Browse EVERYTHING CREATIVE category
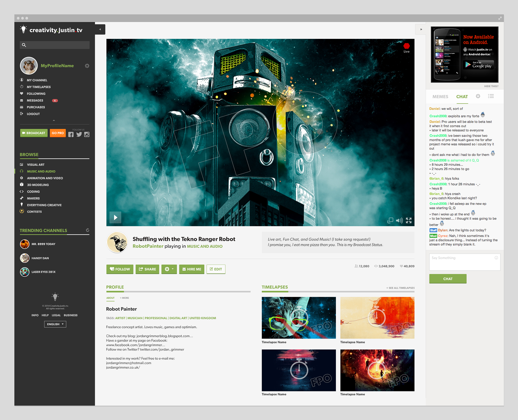518x420 pixels. click(44, 205)
